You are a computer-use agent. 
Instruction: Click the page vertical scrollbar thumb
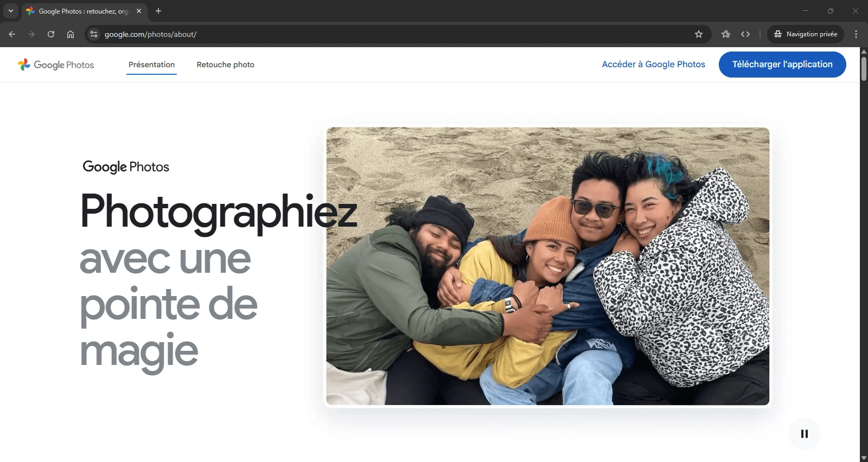(x=864, y=68)
